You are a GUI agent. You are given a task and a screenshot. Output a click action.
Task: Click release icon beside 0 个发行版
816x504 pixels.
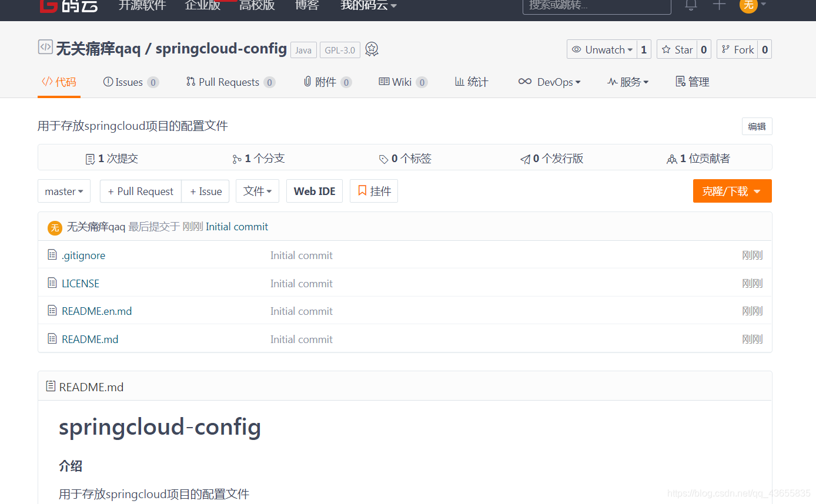point(525,159)
